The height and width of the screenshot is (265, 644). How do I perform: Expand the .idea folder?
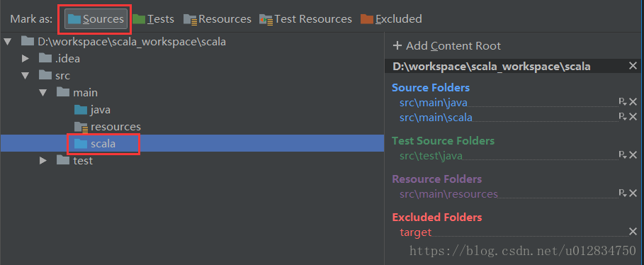[x=26, y=59]
